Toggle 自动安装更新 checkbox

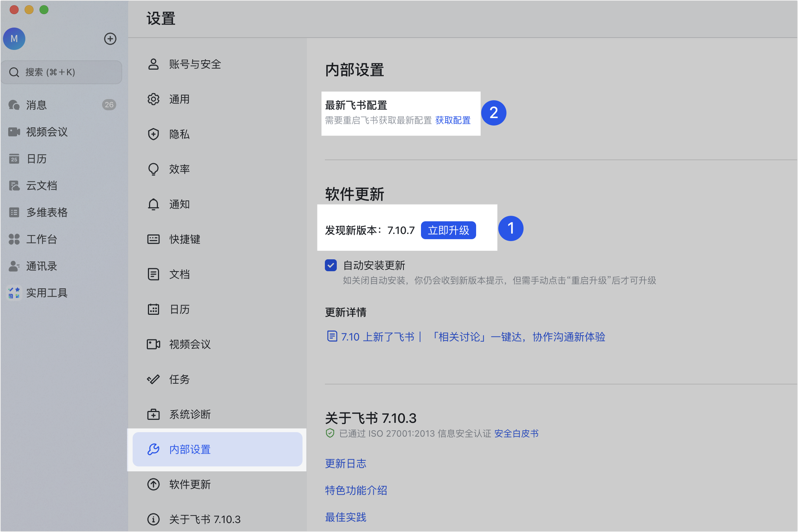[x=331, y=265]
